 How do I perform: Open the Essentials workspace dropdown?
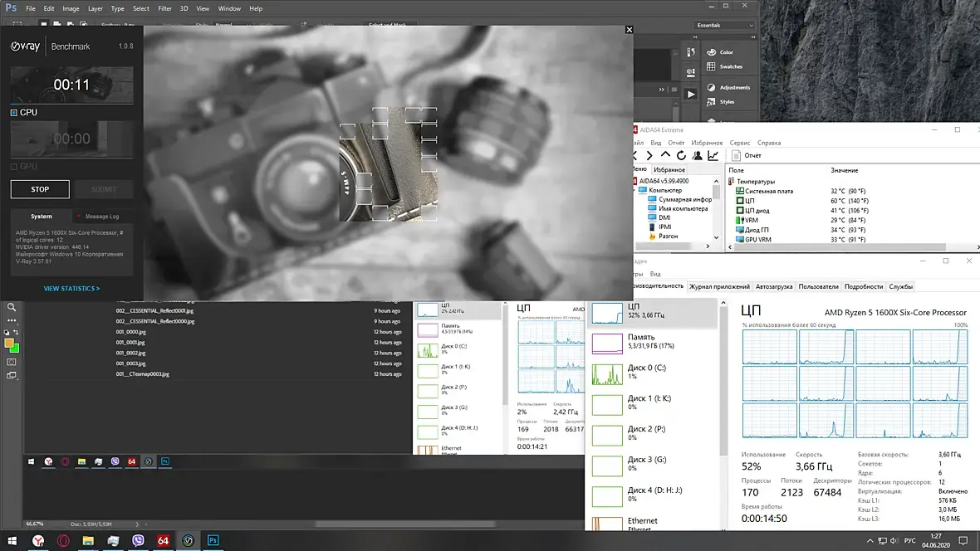tap(724, 26)
